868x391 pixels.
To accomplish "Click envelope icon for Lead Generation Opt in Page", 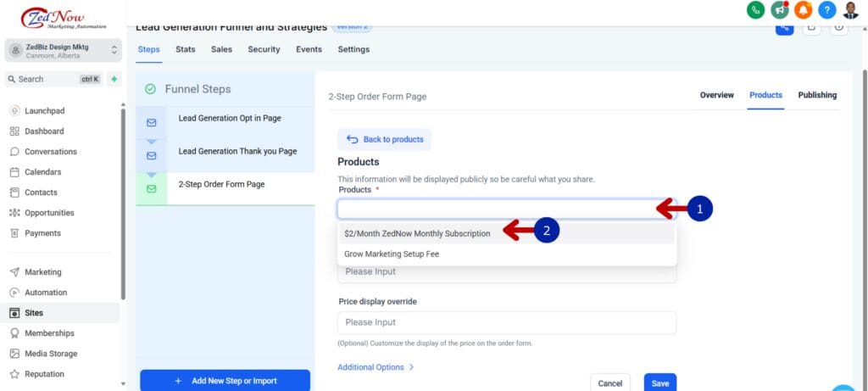I will (151, 123).
